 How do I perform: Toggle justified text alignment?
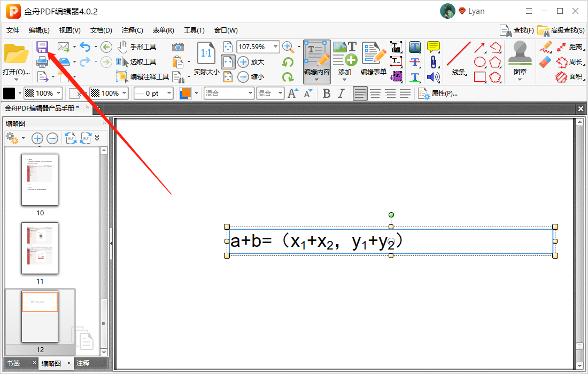click(405, 93)
